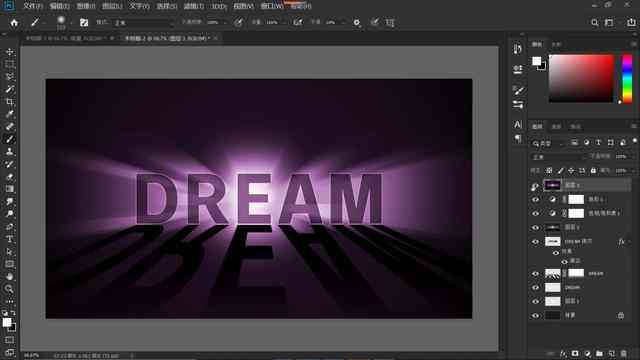Add layer style via fx icon at bottom
The height and width of the screenshot is (360, 640).
pos(563,353)
